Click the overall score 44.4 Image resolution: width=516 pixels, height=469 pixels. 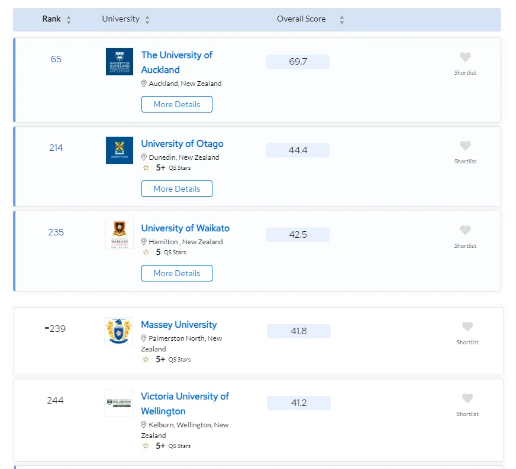pos(298,150)
